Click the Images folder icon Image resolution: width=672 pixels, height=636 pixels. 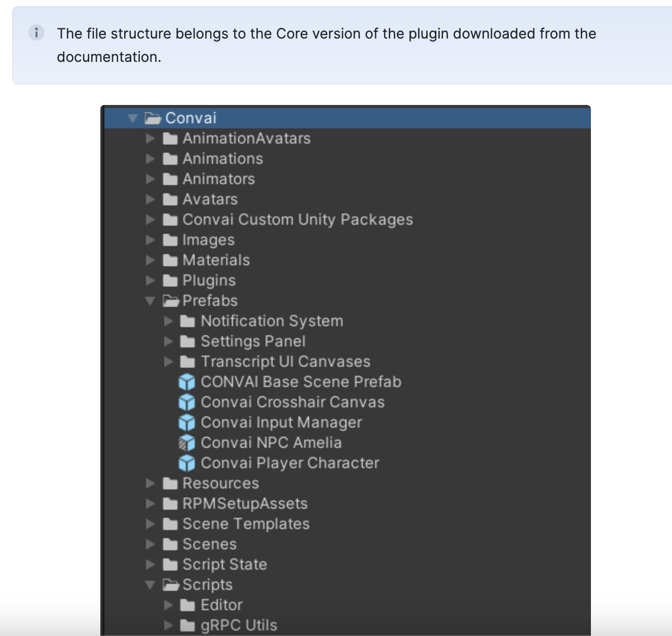click(x=170, y=240)
